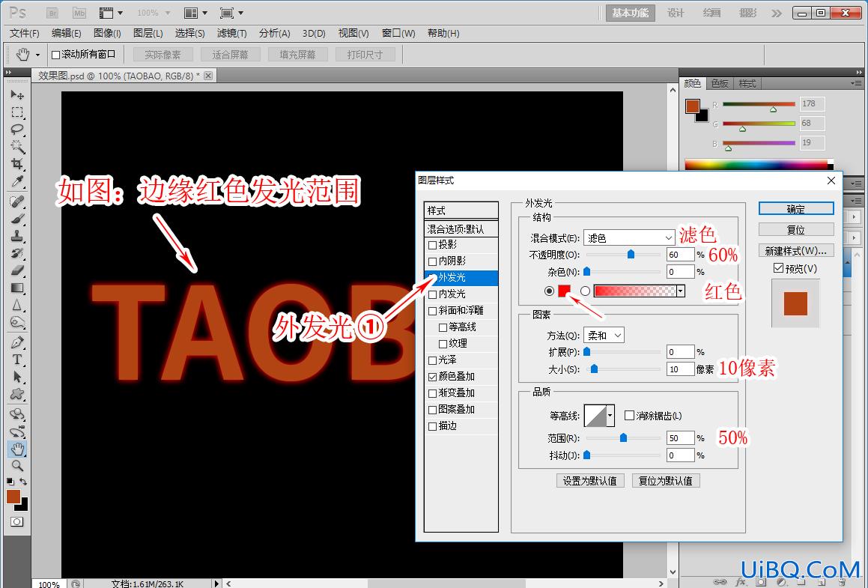Image resolution: width=868 pixels, height=588 pixels.
Task: Check 滚动所有窗口 in options bar
Action: 55,54
